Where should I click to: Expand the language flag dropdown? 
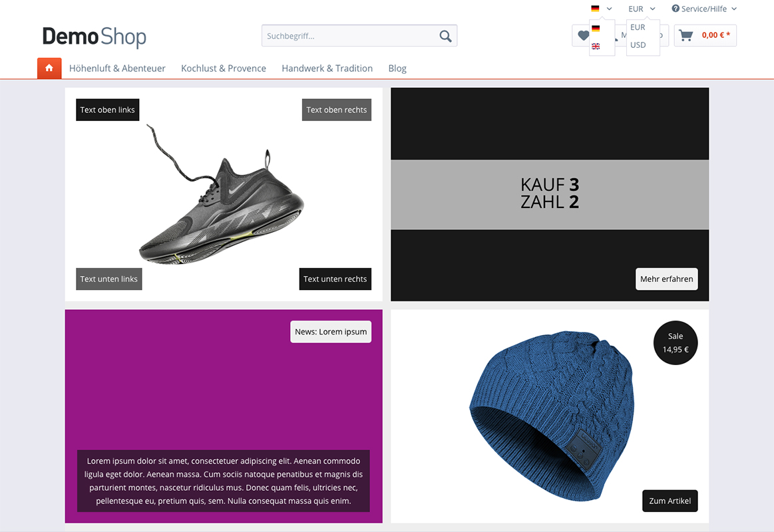tap(601, 9)
